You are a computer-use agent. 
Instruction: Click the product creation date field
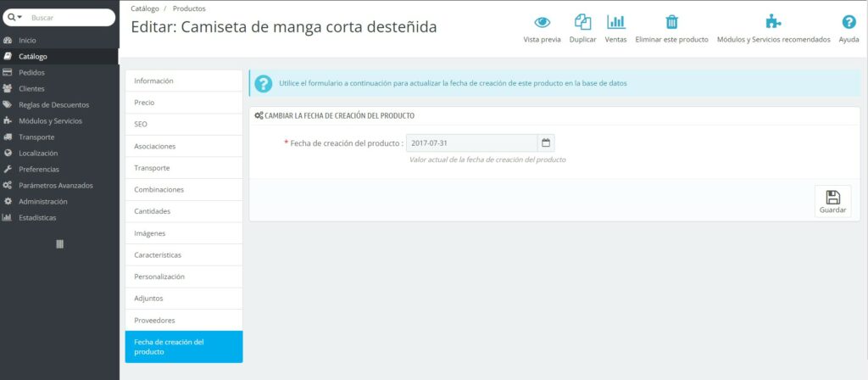tap(471, 142)
